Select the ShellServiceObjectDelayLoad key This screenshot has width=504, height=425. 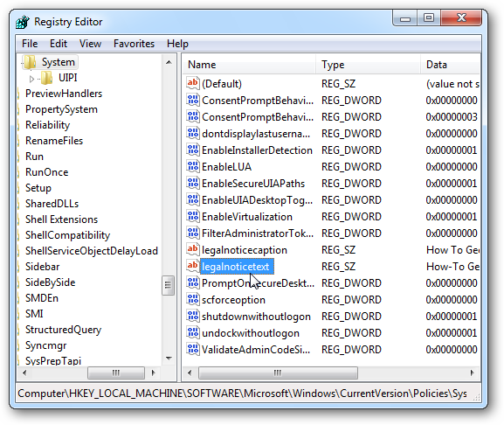tap(92, 251)
